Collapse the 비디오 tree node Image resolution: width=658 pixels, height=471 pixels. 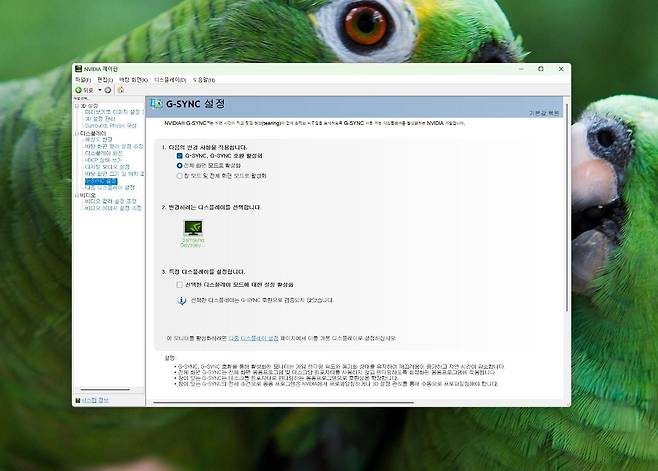click(x=77, y=195)
